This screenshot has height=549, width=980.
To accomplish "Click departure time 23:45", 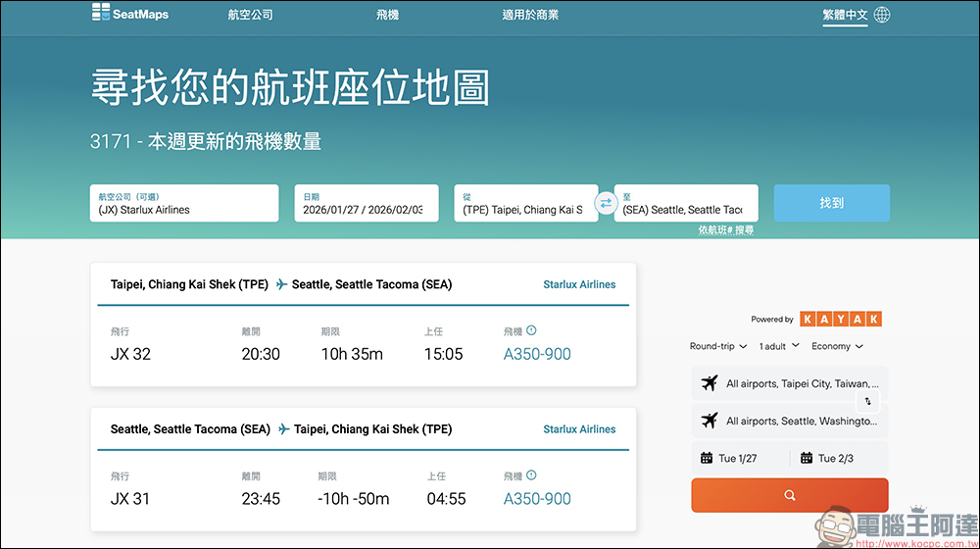I will [261, 499].
